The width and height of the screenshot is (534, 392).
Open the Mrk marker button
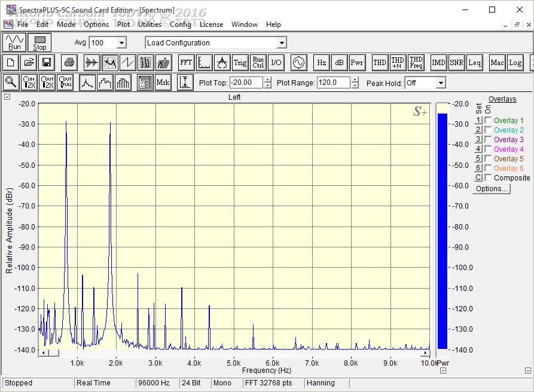click(163, 82)
